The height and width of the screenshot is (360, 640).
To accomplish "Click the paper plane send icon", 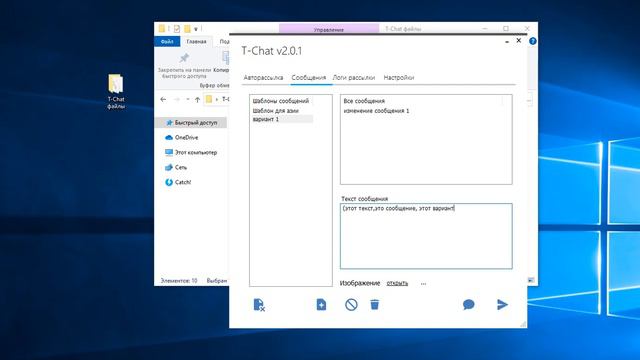I will tap(502, 304).
